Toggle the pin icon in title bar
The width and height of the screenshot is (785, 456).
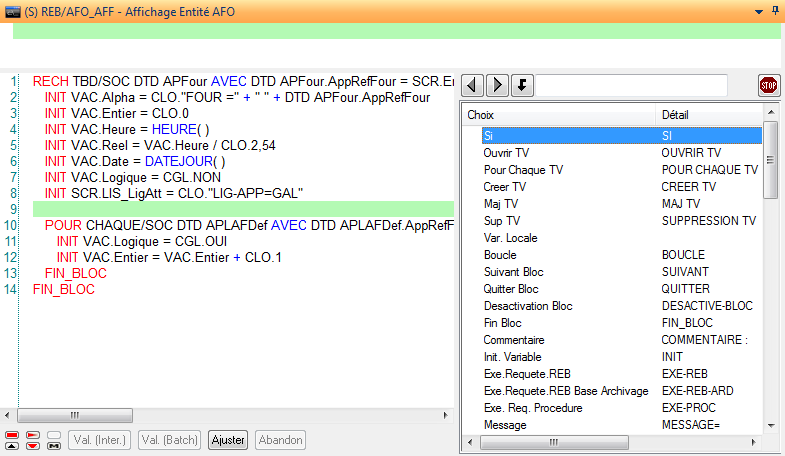[x=775, y=10]
